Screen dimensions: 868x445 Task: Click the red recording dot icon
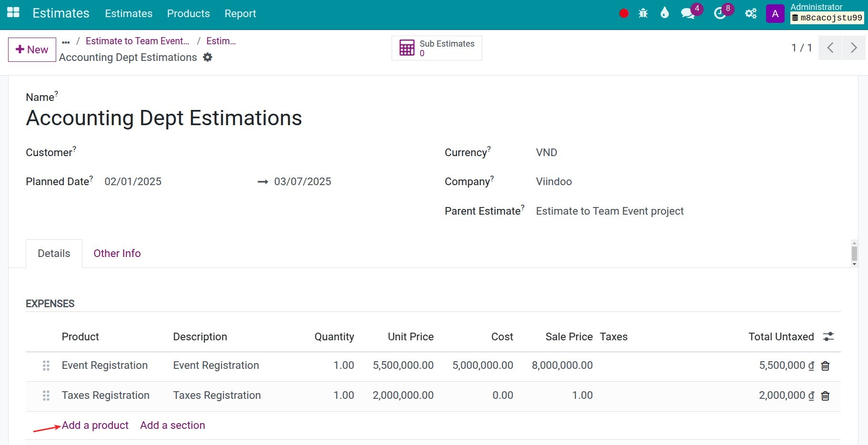coord(624,13)
